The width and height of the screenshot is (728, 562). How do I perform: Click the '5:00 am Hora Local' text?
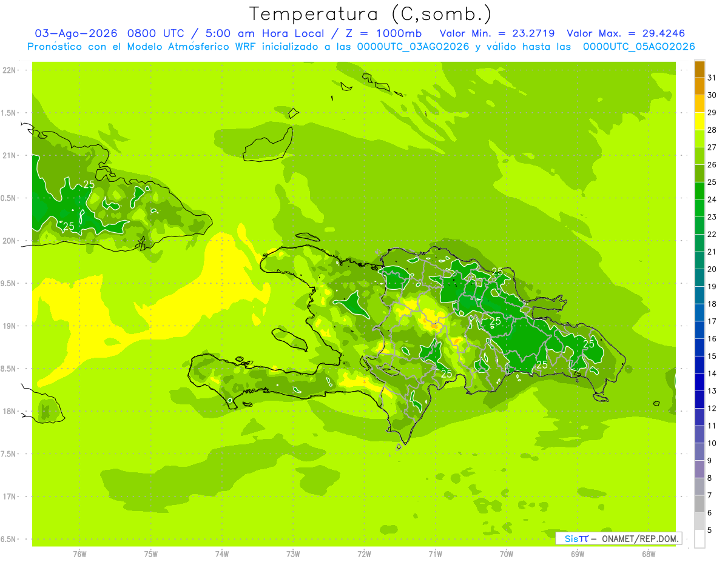coord(265,33)
